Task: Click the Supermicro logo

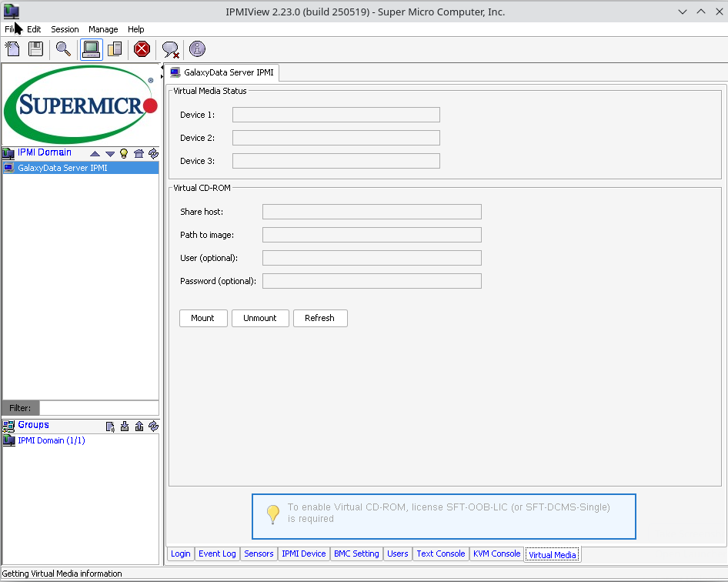Action: (x=80, y=105)
